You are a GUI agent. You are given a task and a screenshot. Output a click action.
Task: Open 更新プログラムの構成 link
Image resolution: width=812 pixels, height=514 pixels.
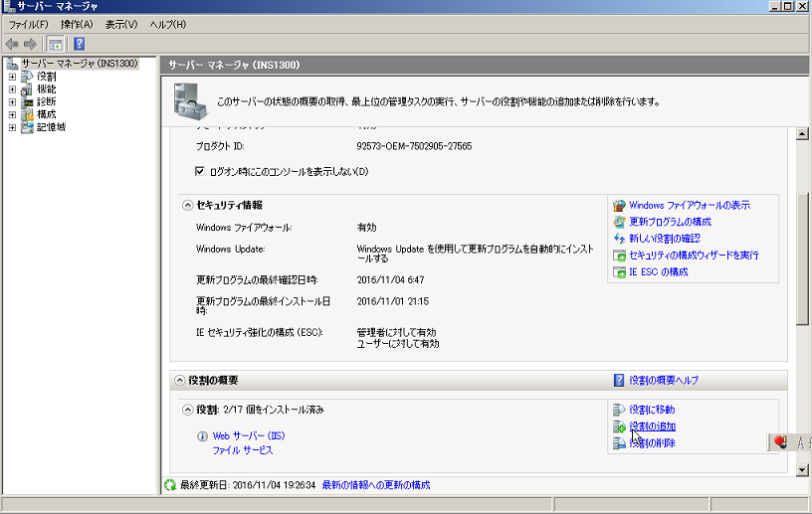coord(670,222)
